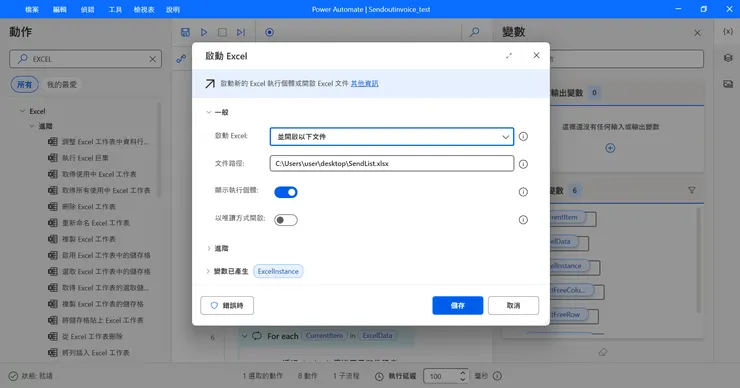The image size is (740, 388).
Task: Close the 變數 variables panel
Action: [698, 33]
